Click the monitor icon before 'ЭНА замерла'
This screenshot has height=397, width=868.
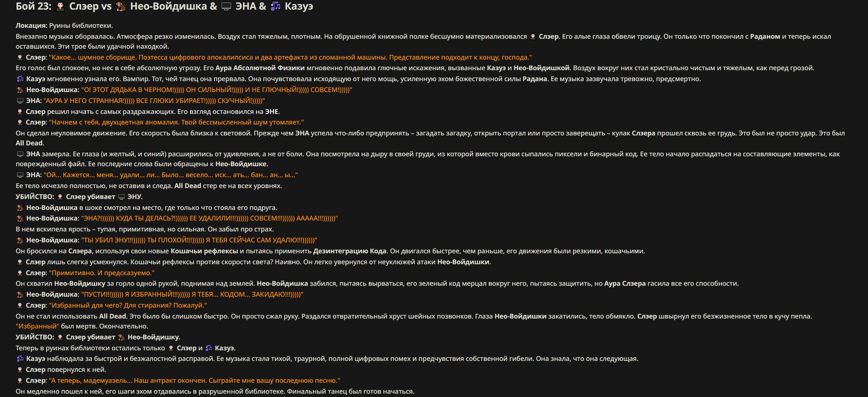pyautogui.click(x=20, y=154)
